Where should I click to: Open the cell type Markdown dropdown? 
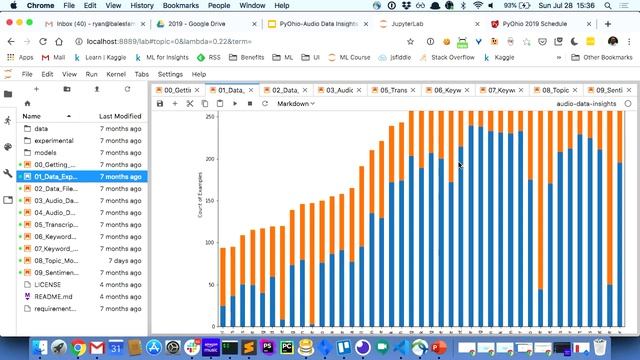coord(296,104)
